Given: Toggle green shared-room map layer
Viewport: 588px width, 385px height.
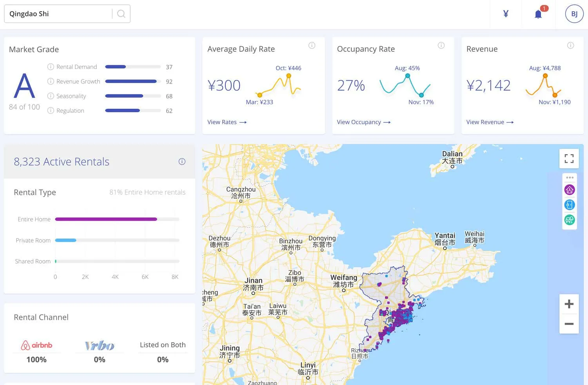Looking at the screenshot, I should (x=570, y=220).
